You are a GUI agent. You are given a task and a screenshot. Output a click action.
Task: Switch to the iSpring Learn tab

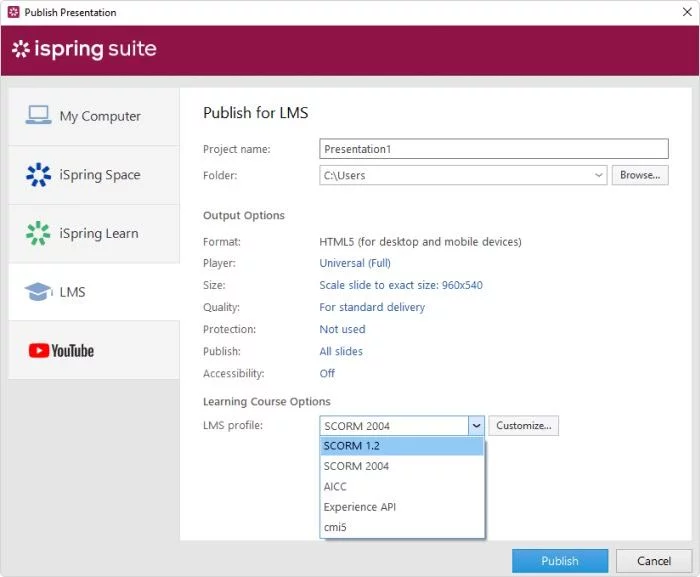(x=94, y=234)
